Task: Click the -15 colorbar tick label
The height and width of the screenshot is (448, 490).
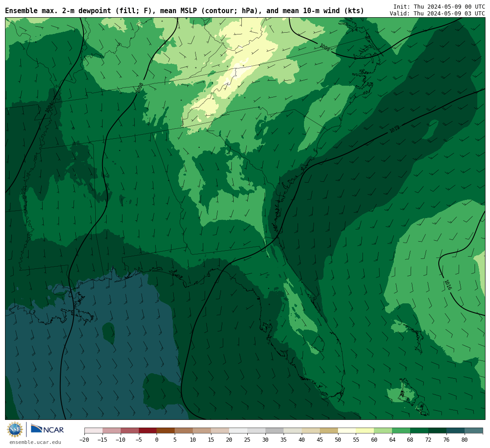Action: (103, 440)
